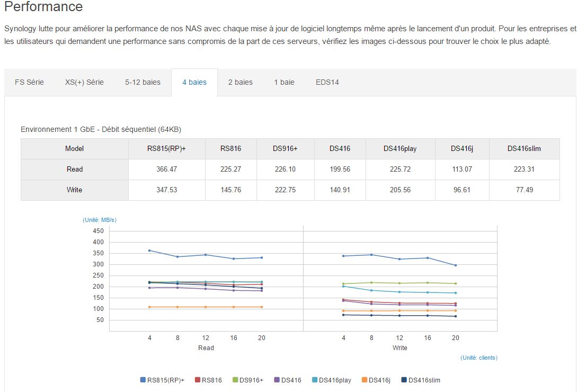The width and height of the screenshot is (586, 392).
Task: Toggle DS416 legend purple swatch
Action: coord(277,380)
